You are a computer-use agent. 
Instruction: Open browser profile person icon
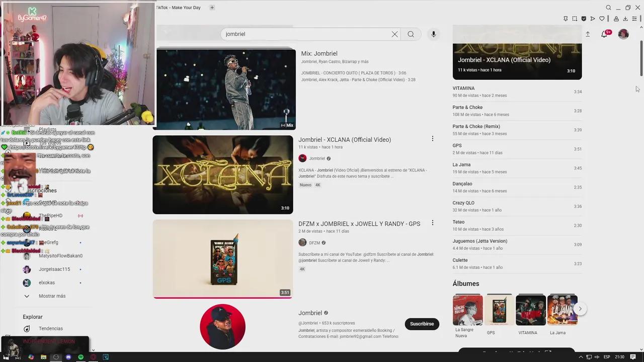(x=616, y=19)
